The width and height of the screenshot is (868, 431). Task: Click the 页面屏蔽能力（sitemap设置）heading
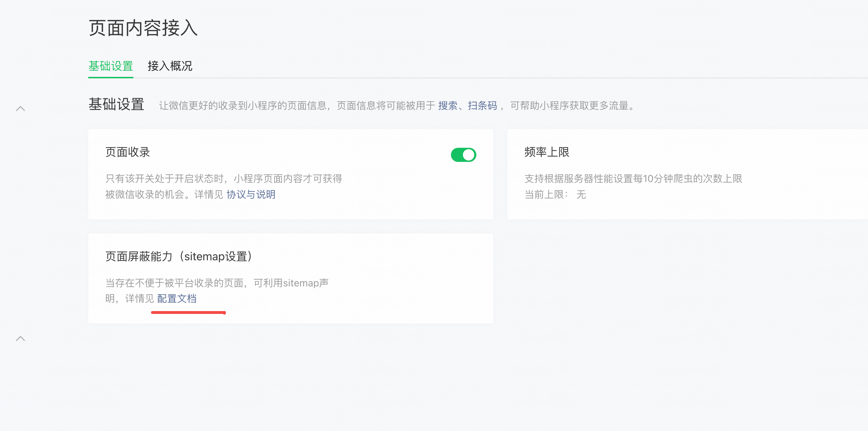pos(179,256)
